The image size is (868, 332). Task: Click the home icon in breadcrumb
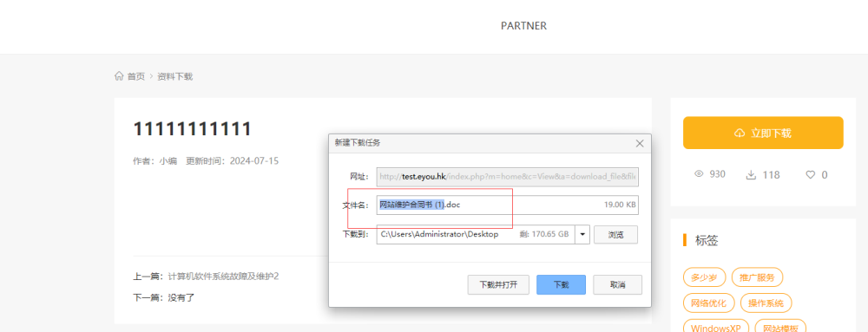pos(119,76)
